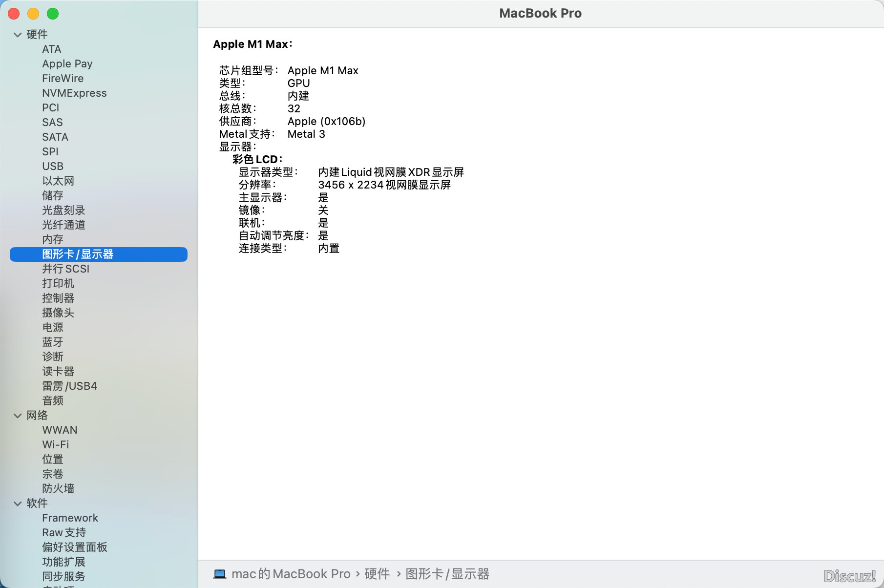Select Framework under 软件
This screenshot has width=884, height=588.
coord(70,518)
